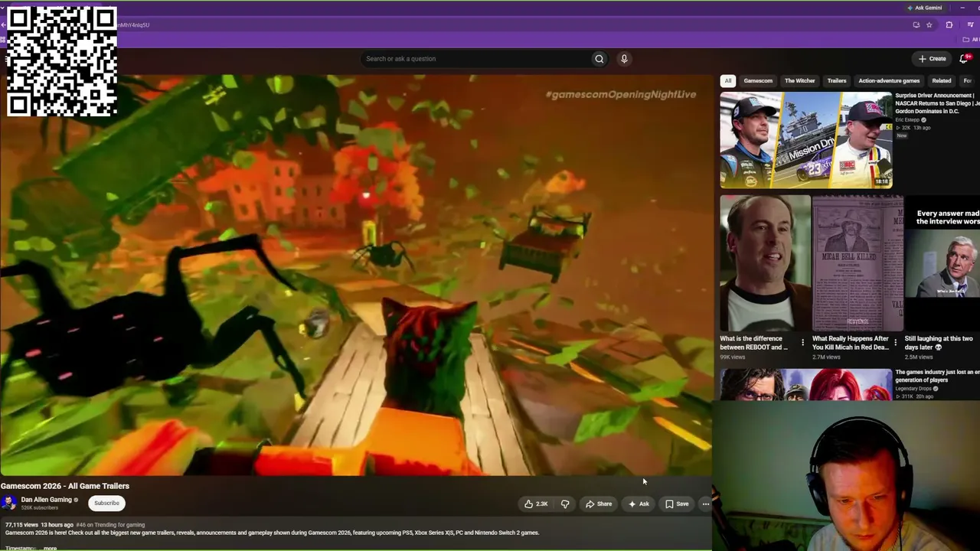The width and height of the screenshot is (980, 551).
Task: Click the Ask button under the video
Action: point(639,504)
